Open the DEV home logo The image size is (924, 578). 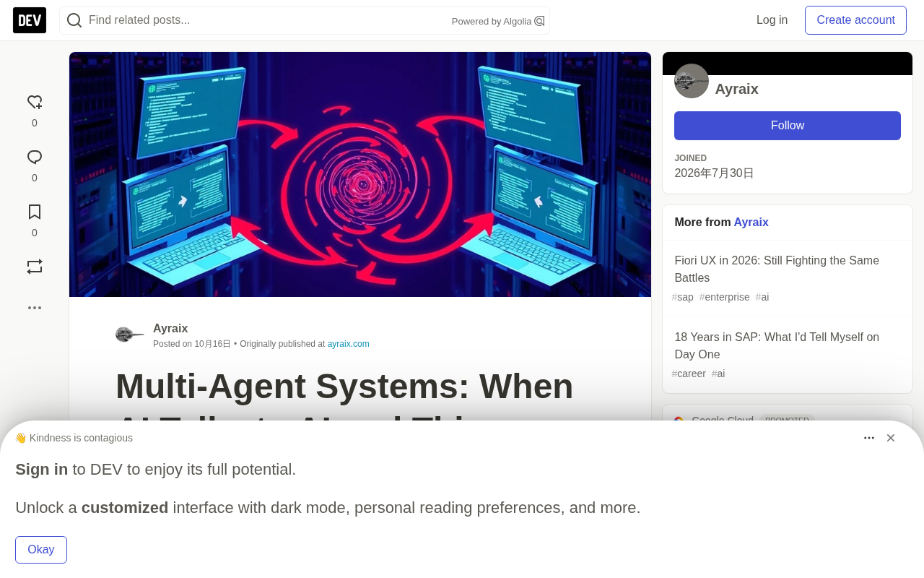click(x=30, y=20)
